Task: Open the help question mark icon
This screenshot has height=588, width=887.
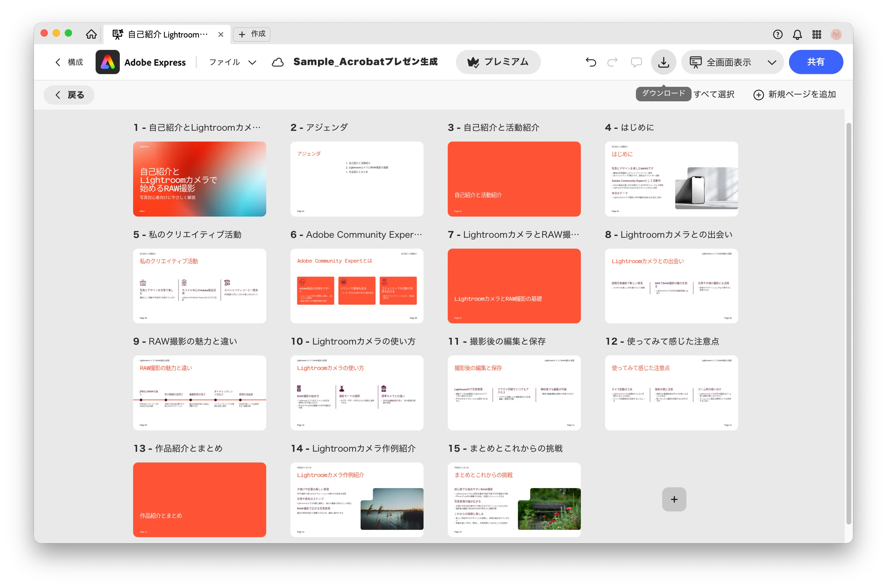Action: pyautogui.click(x=777, y=34)
